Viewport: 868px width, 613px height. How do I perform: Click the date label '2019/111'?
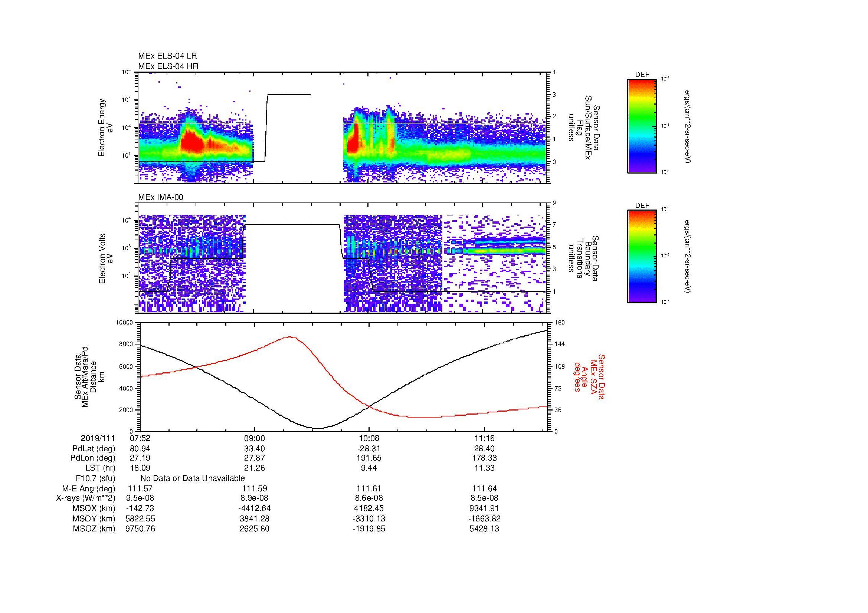click(x=98, y=438)
